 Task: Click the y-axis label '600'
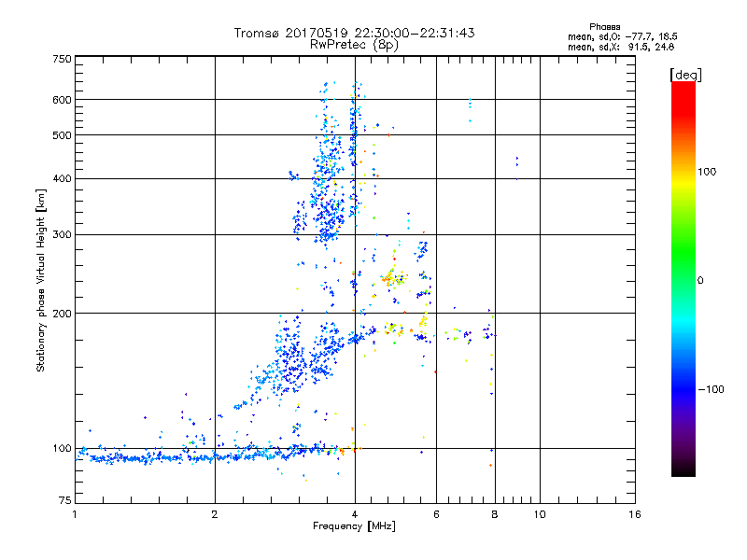coord(62,100)
